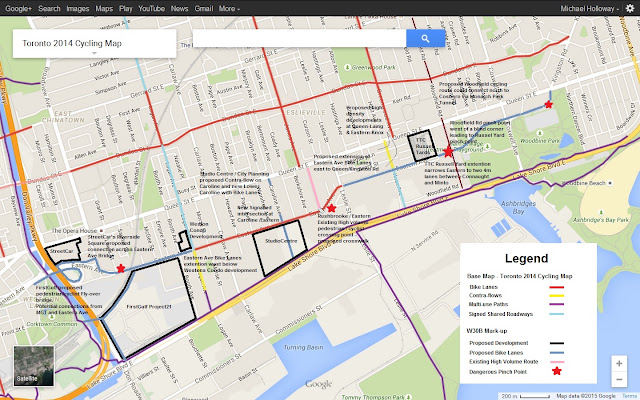Click the red Bike Lanes legend swatch
640x400 pixels.
pyautogui.click(x=556, y=287)
